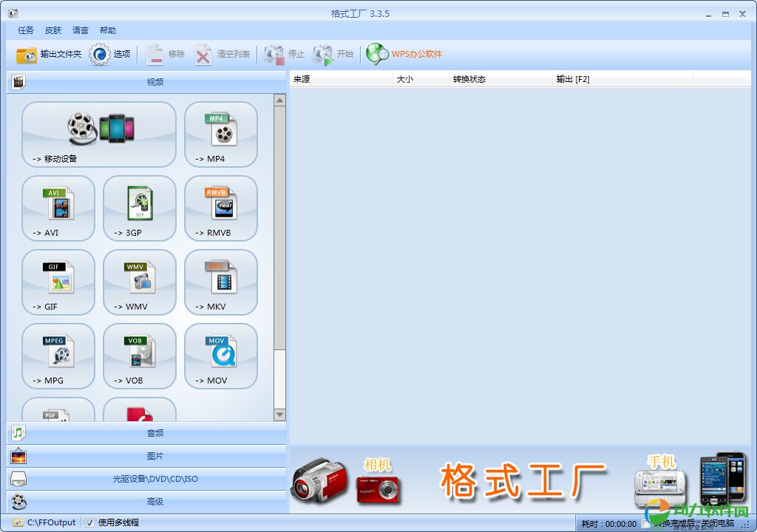757x532 pixels.
Task: Pick the MOV QuickTime format
Action: point(221,355)
